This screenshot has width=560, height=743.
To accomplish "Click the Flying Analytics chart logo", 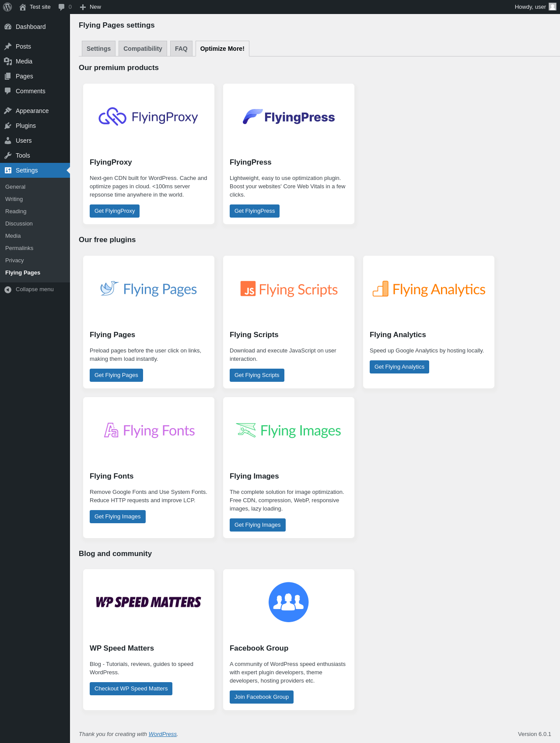I will point(429,289).
